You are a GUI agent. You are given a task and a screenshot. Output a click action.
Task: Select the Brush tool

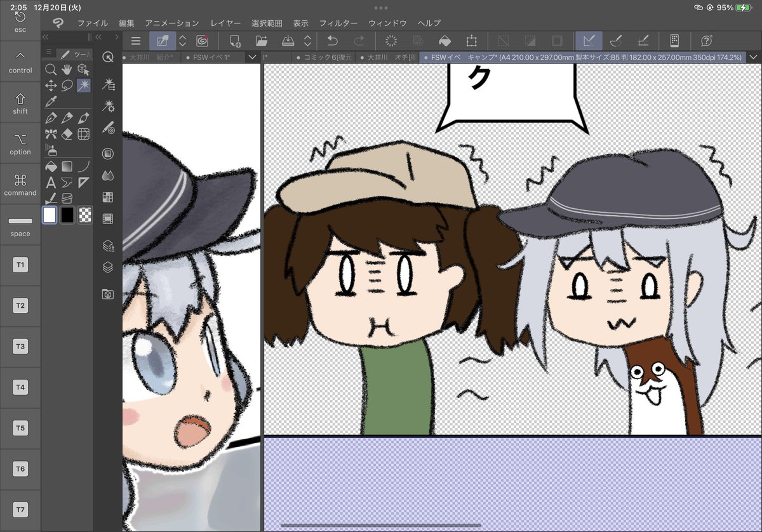tap(83, 118)
